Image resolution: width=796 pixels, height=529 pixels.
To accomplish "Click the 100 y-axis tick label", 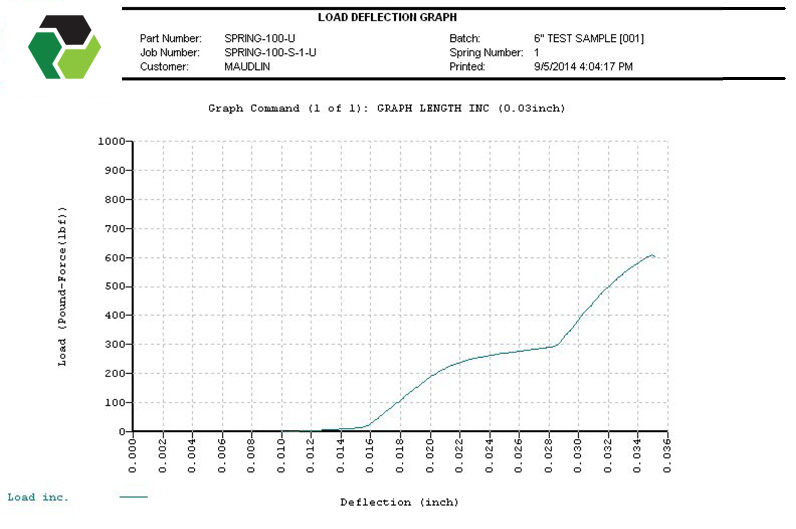I will [115, 403].
